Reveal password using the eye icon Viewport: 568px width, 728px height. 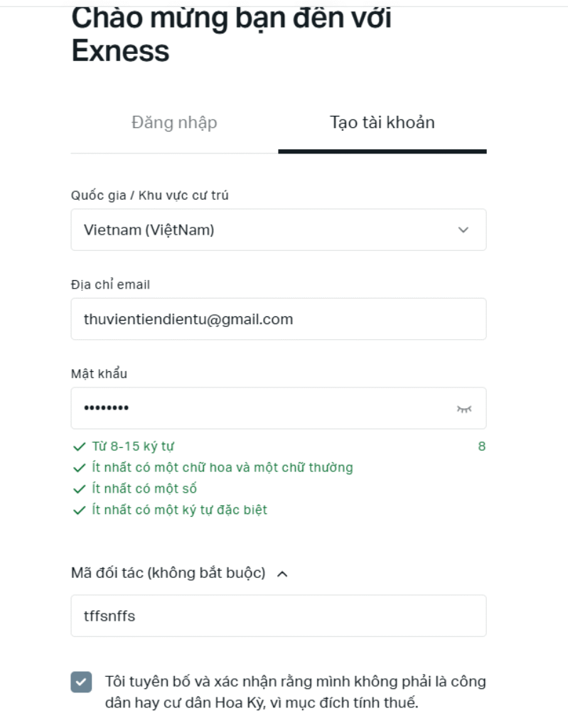[464, 409]
